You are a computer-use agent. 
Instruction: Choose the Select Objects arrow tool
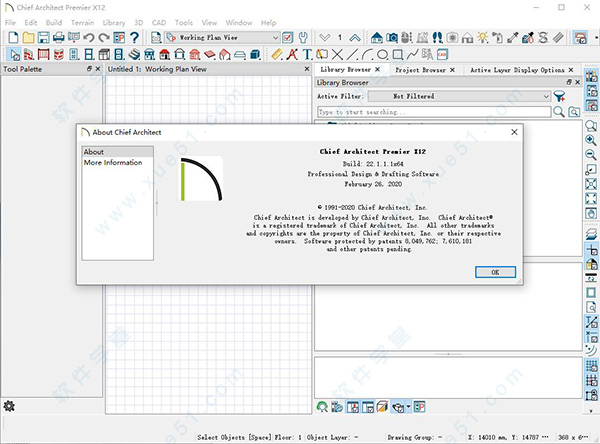14,54
